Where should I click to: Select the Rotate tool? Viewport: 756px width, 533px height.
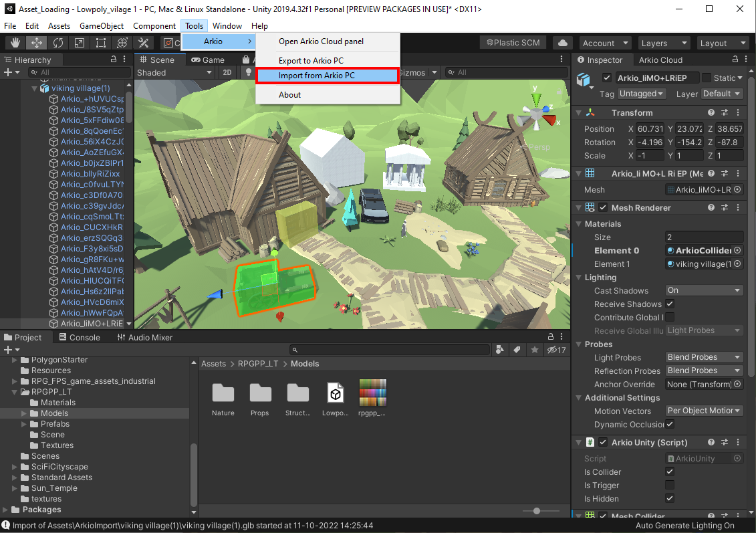click(58, 43)
